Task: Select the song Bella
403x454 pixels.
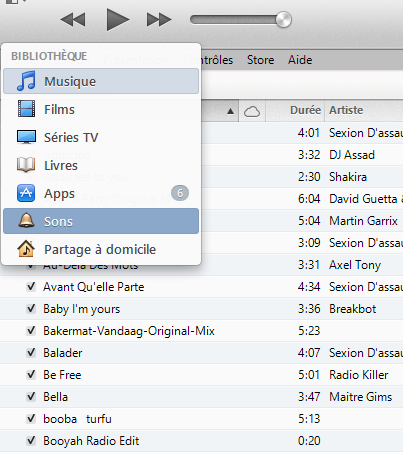Action: [56, 397]
